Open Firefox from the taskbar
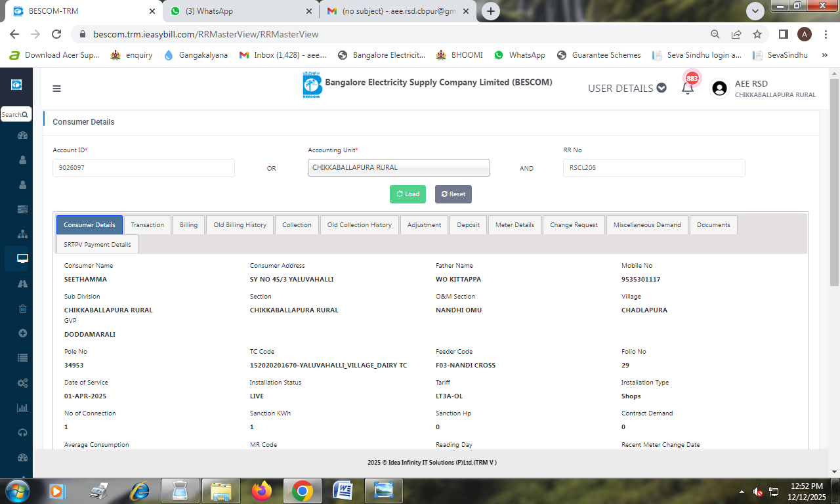 click(262, 490)
